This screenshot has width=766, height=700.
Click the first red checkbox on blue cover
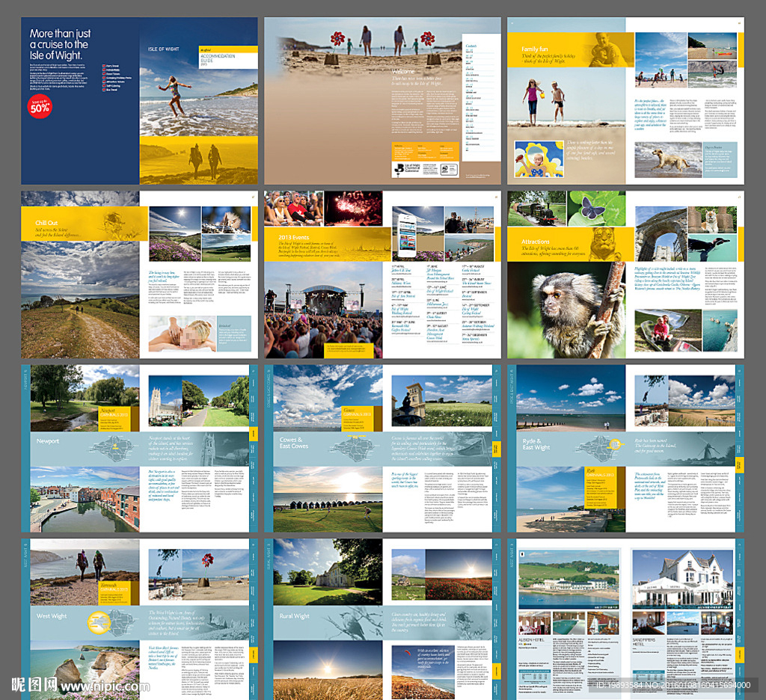point(104,66)
